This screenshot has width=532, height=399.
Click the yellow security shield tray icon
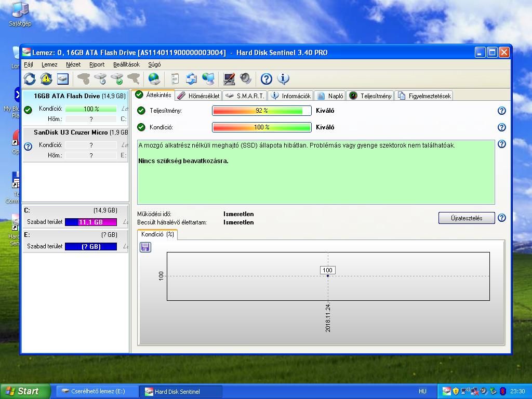[x=456, y=391]
